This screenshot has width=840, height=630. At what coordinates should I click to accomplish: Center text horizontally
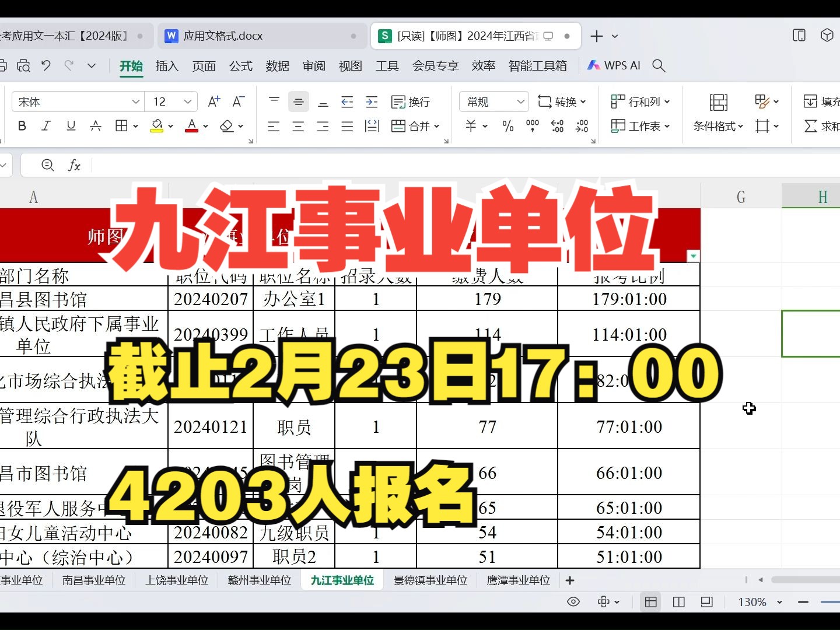click(x=298, y=126)
